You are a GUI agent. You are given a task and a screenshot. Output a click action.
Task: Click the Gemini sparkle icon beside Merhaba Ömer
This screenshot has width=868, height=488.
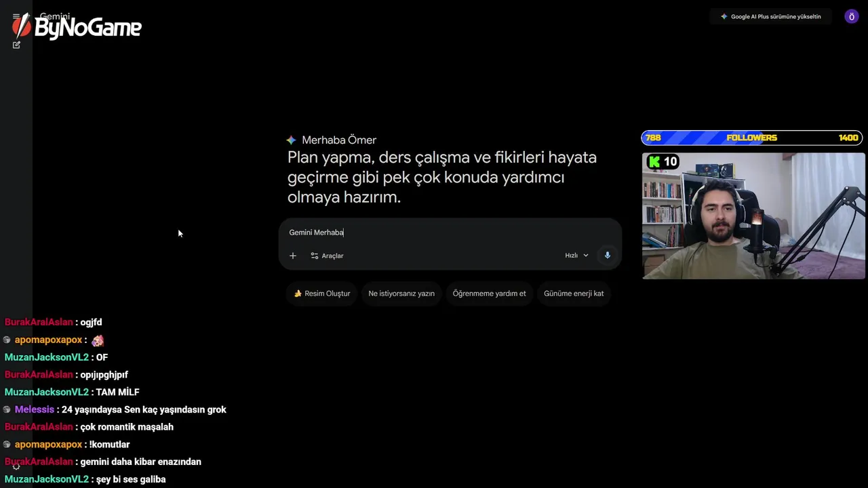tap(291, 140)
